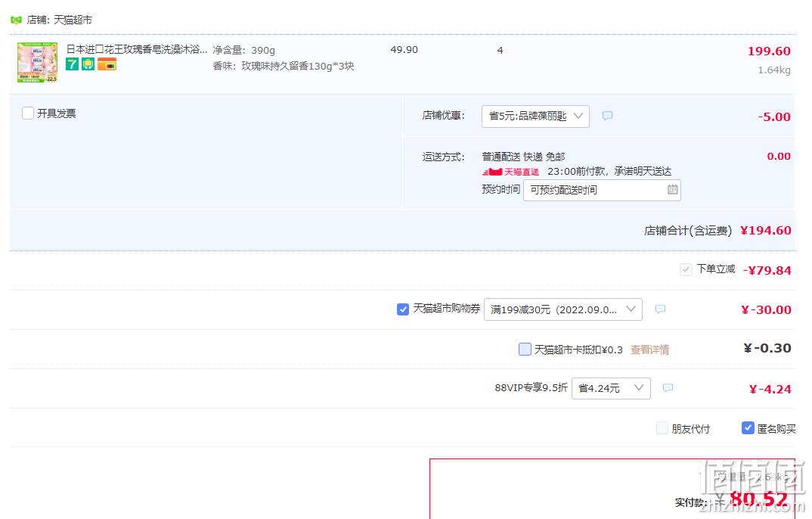
Task: Click the 净含量: 390g specification text
Action: pyautogui.click(x=244, y=50)
